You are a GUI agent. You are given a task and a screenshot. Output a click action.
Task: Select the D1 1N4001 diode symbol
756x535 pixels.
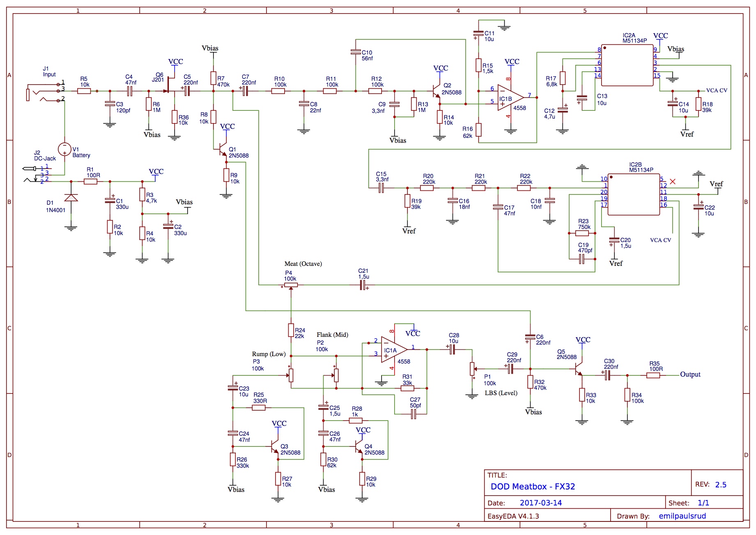point(71,198)
